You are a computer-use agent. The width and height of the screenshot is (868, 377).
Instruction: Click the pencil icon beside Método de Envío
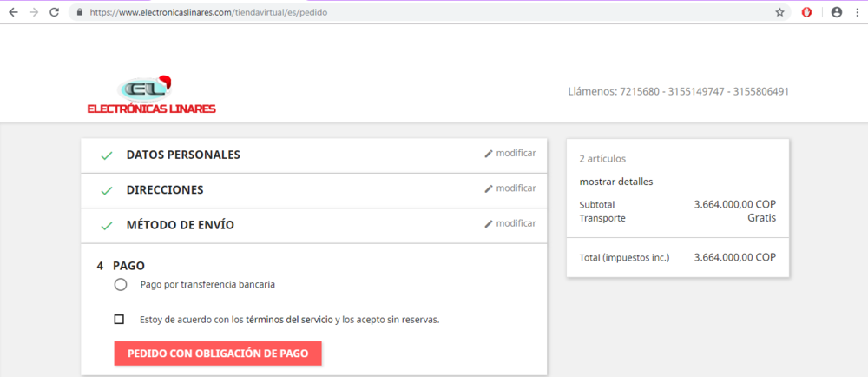point(488,223)
